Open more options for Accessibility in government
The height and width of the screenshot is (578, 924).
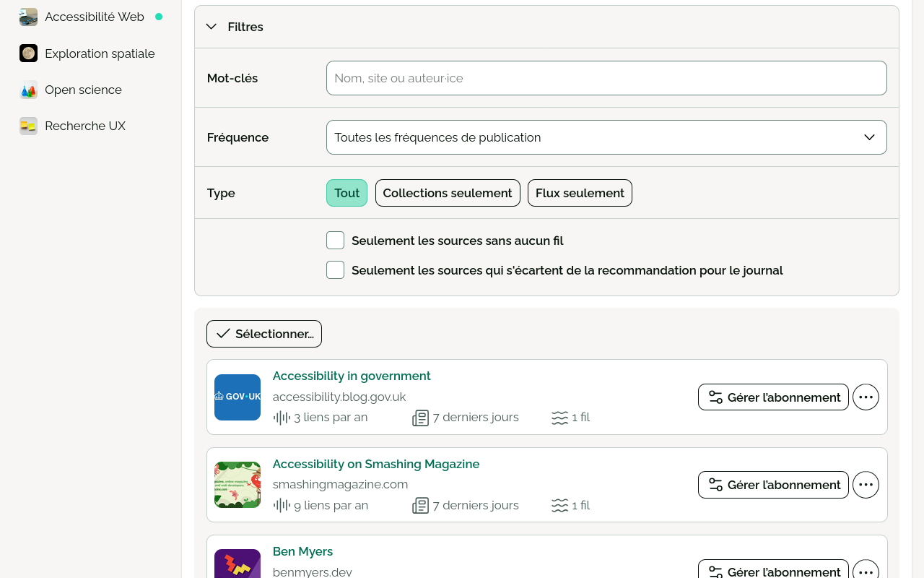(866, 397)
